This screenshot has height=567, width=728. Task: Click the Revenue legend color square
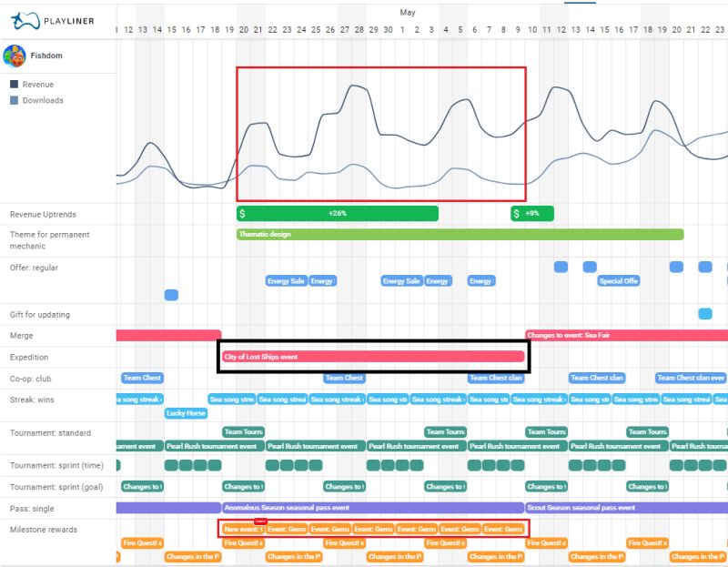coord(14,84)
